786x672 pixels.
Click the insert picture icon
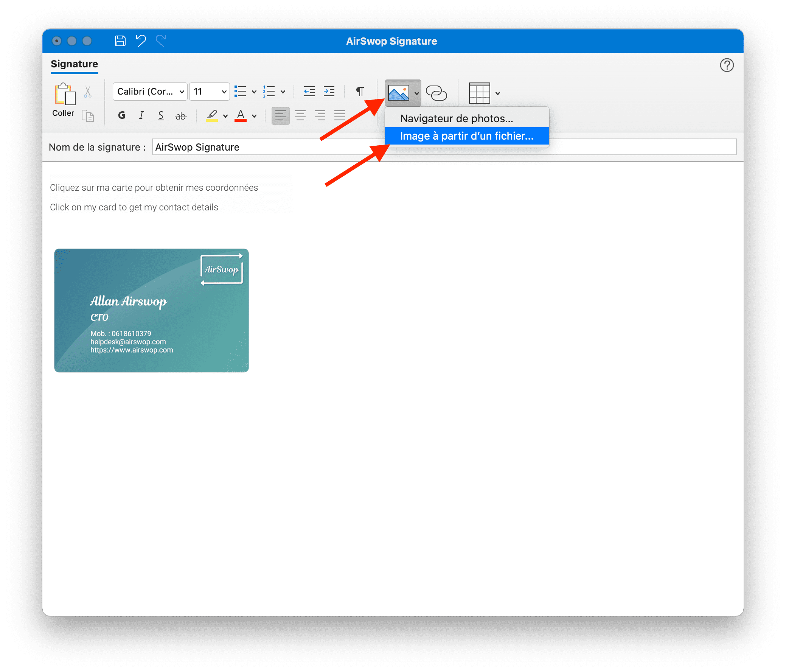pos(398,93)
